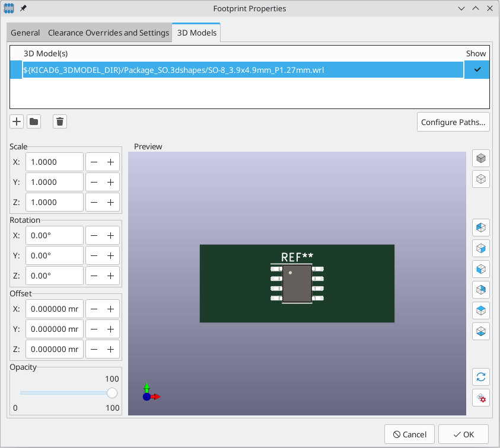Click the wireframe cube bounding box icon

481,179
